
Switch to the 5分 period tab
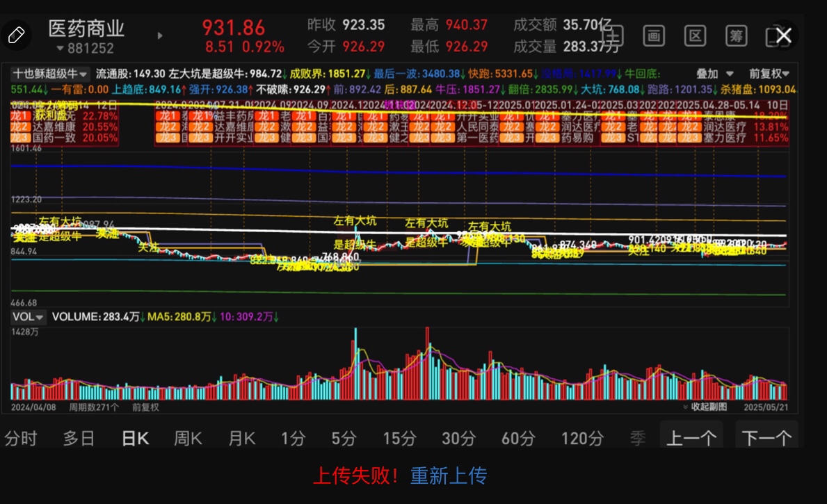pyautogui.click(x=344, y=438)
